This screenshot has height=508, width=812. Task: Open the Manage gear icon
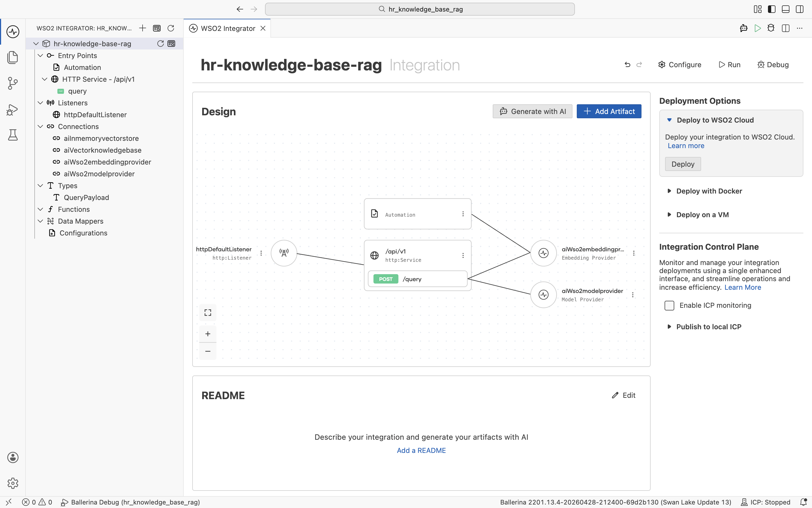[x=13, y=483]
